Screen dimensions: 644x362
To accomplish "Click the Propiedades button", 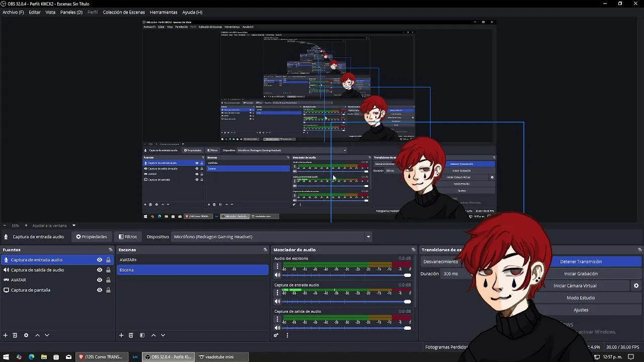I will (91, 237).
